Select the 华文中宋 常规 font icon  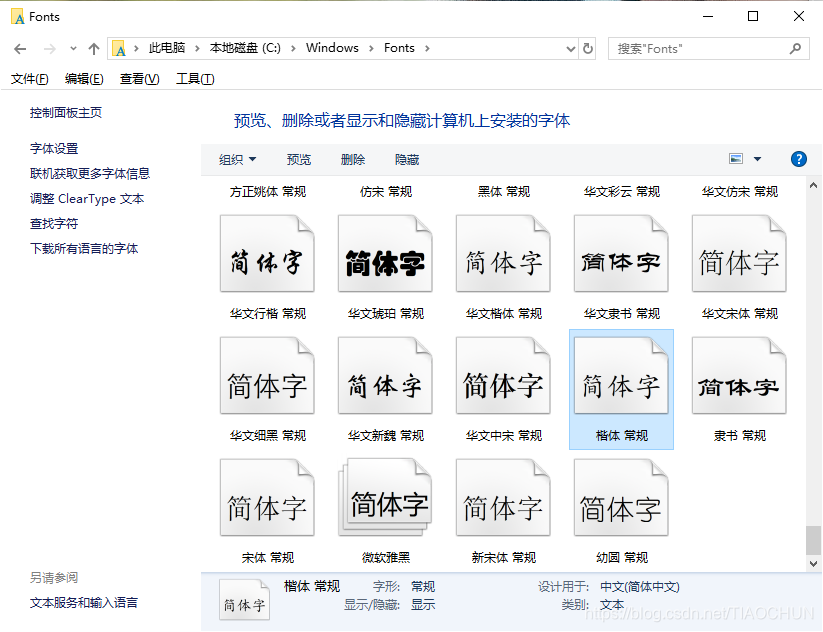503,375
